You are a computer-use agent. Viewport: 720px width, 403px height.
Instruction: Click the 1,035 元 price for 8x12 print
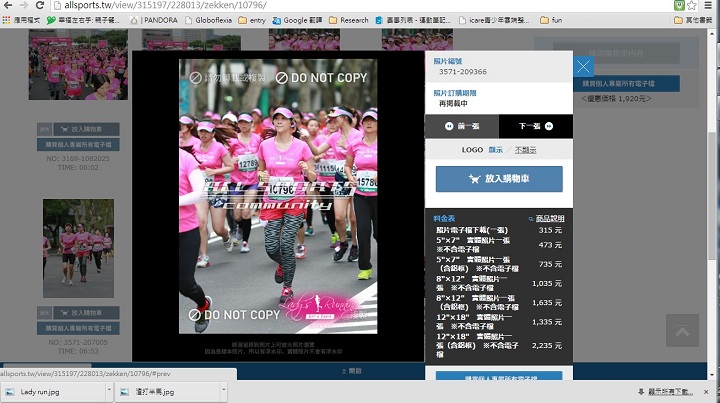[x=547, y=283]
